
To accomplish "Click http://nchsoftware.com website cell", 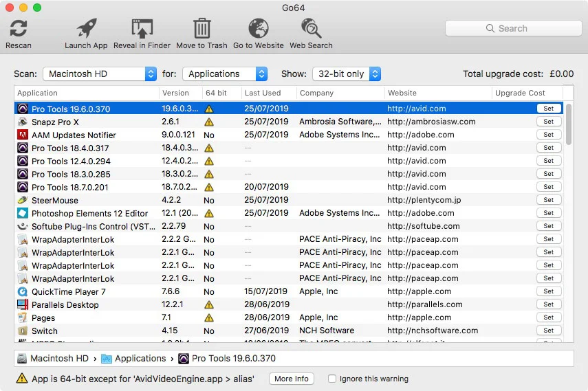I will pos(433,331).
